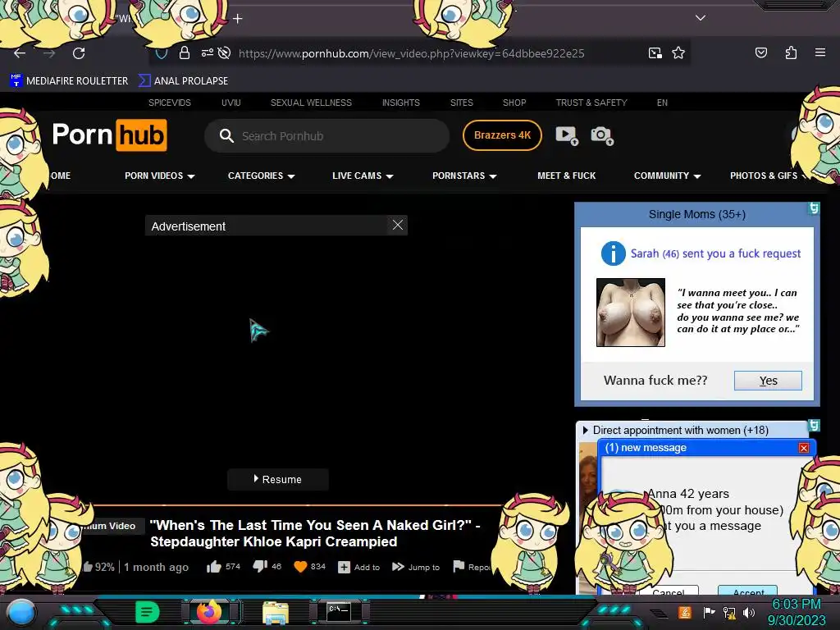This screenshot has width=840, height=630.
Task: Open the browser extensions puzzle icon
Action: coord(791,52)
